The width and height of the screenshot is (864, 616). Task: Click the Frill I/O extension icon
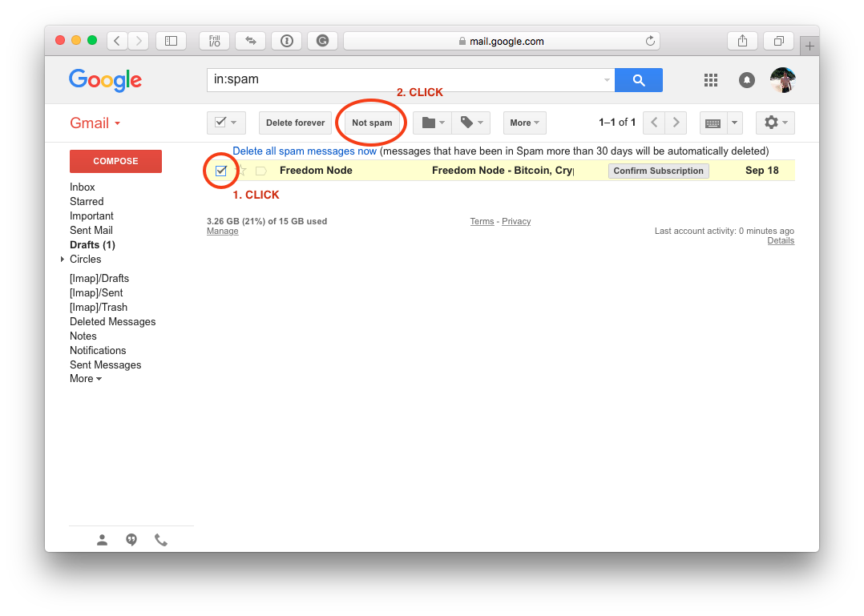coord(214,41)
